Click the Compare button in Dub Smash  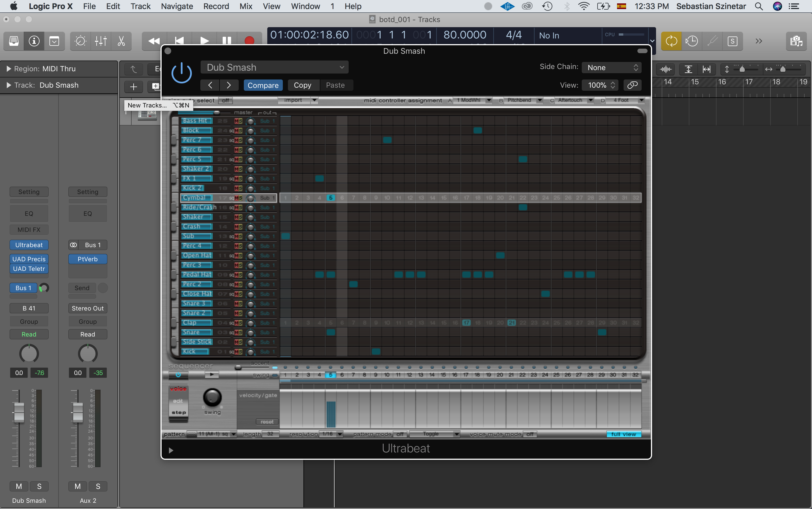click(x=262, y=85)
